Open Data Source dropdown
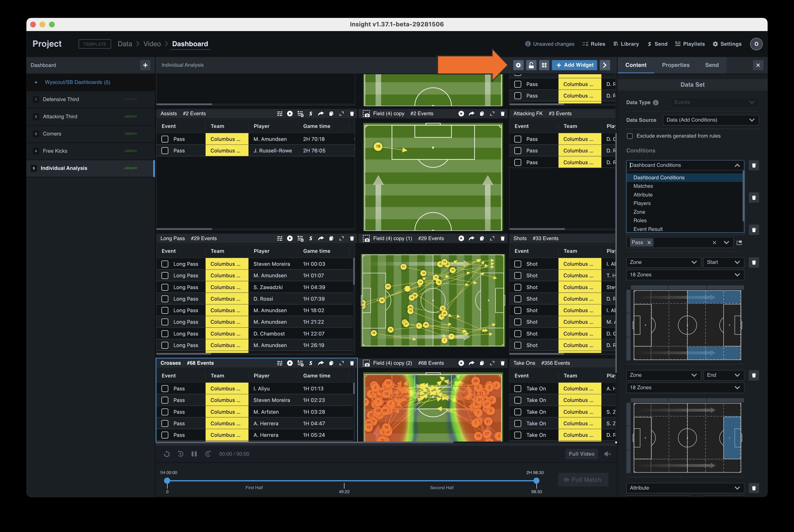The height and width of the screenshot is (532, 794). [711, 120]
